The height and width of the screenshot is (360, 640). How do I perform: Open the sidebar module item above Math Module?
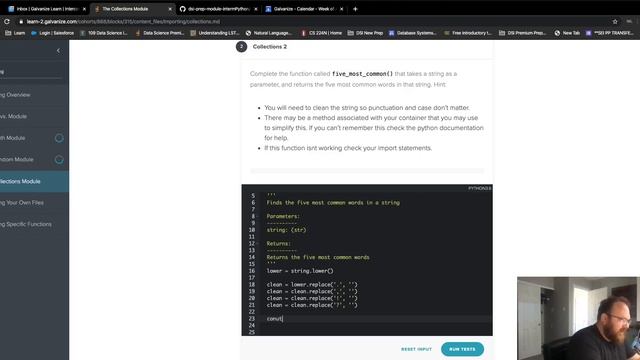point(33,116)
